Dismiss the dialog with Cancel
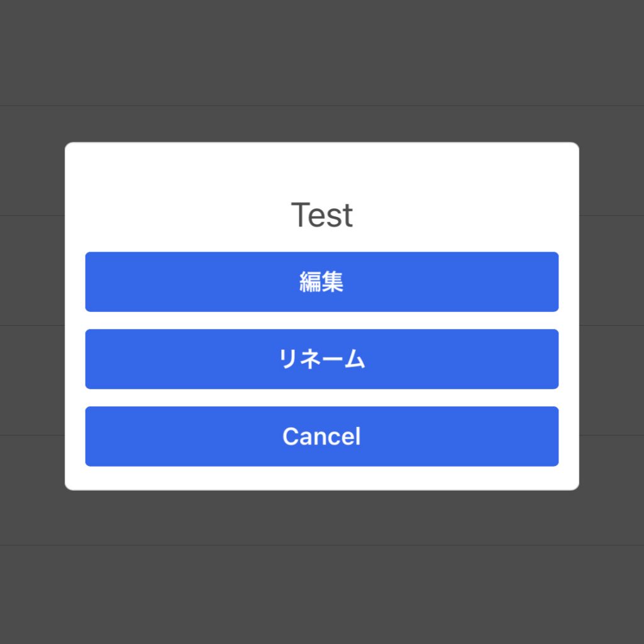This screenshot has width=644, height=644. tap(321, 436)
